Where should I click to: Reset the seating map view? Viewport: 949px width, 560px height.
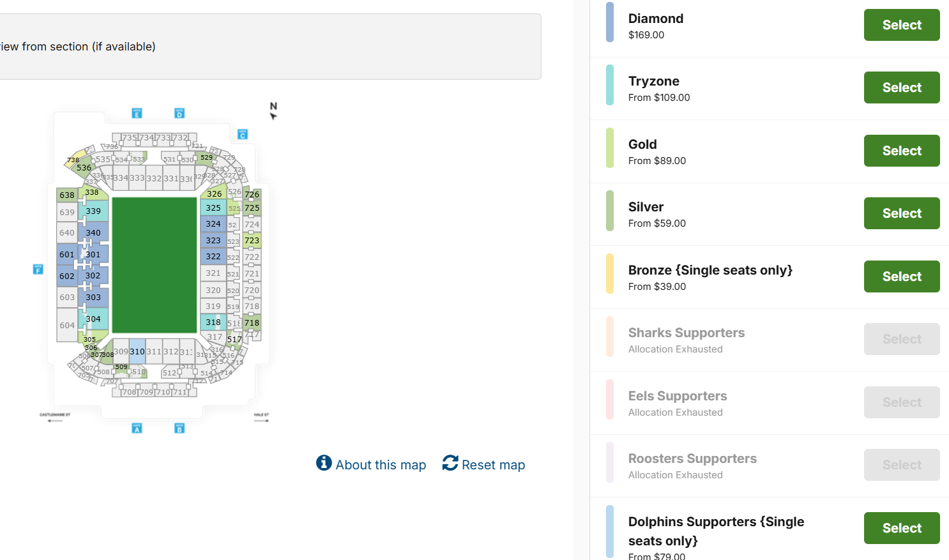(x=493, y=465)
